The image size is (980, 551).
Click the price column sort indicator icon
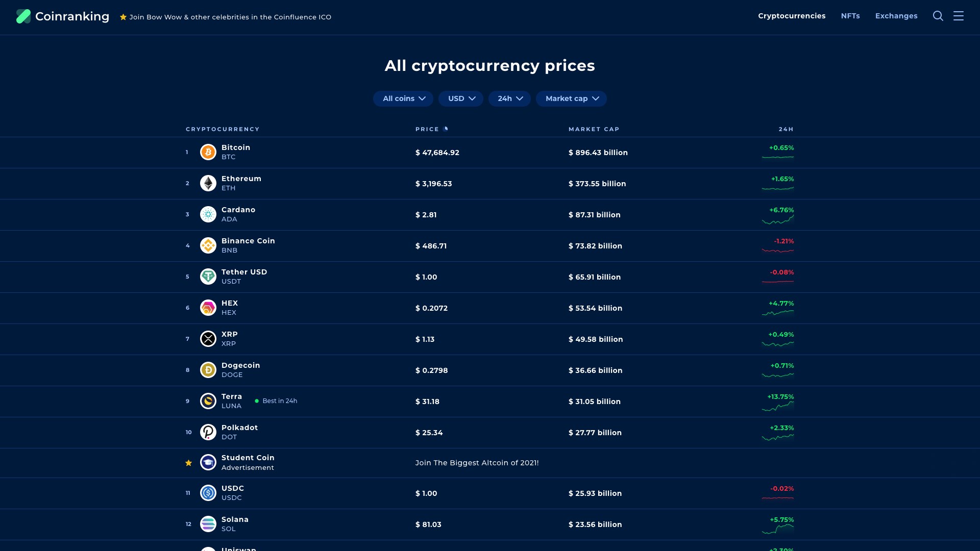point(446,129)
